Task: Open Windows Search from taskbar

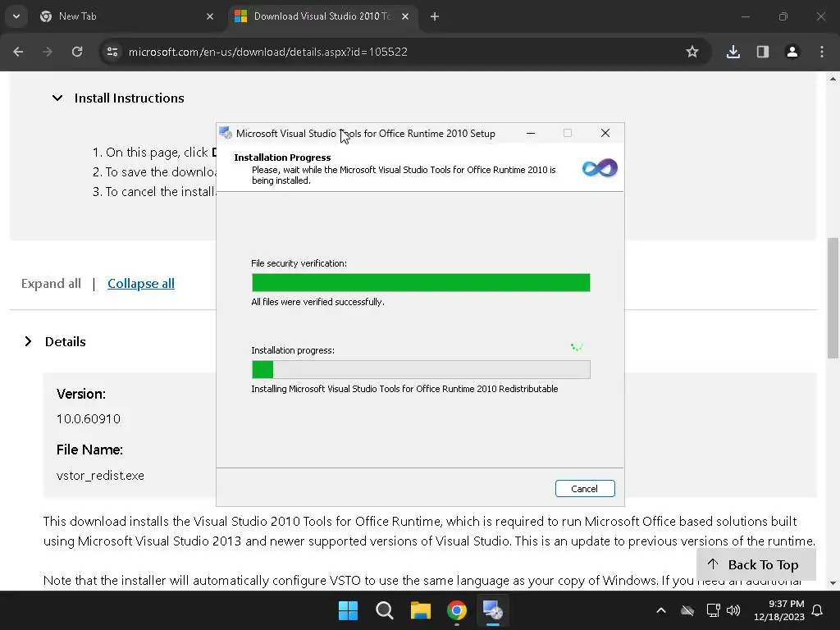Action: click(385, 610)
